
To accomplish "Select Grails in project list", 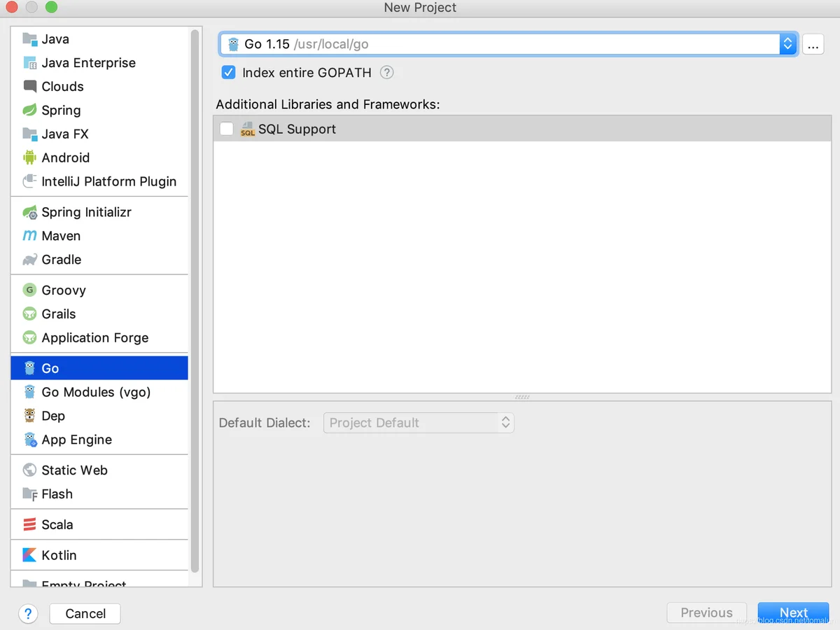I will (99, 314).
